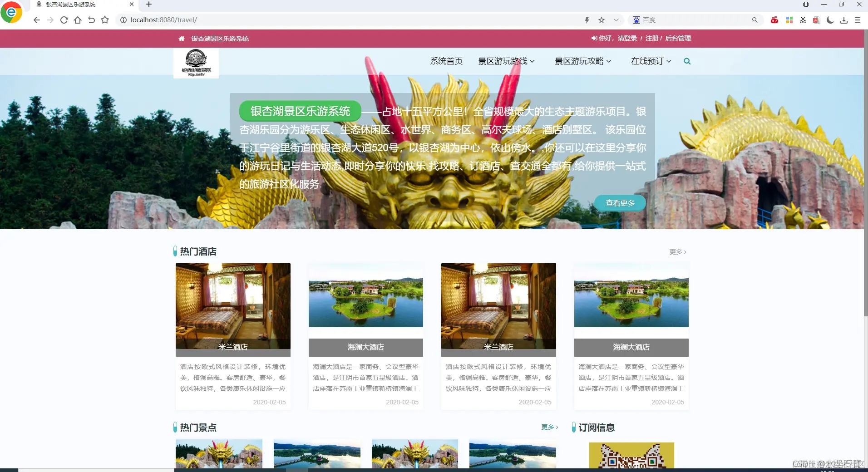The height and width of the screenshot is (472, 868).
Task: Close the 银杏湖景区乐游系统 tab
Action: pos(132,5)
